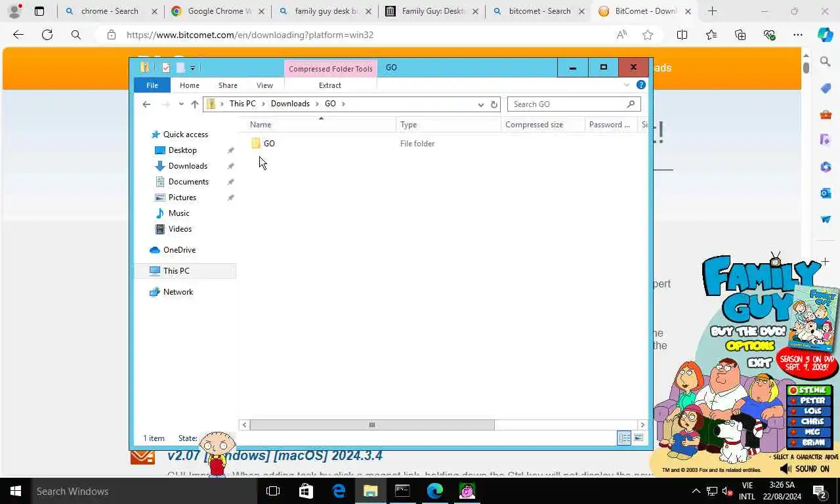Click the right arrow of the horizontal scrollbar
Image resolution: width=840 pixels, height=504 pixels.
642,425
